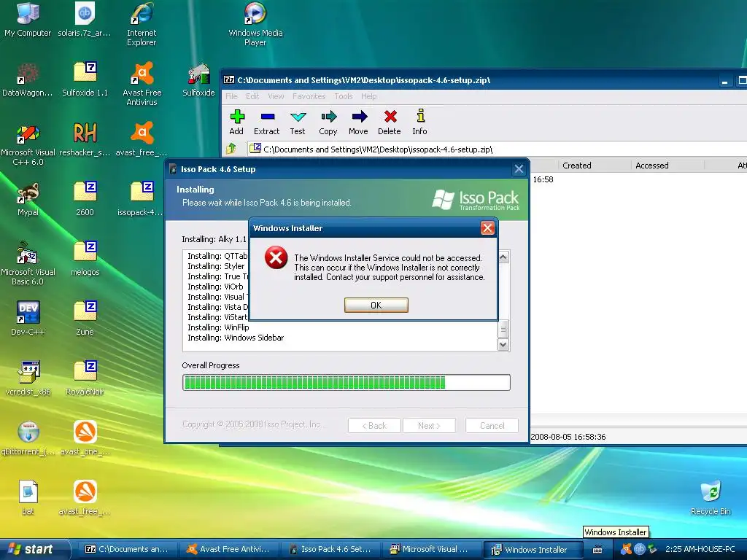747x560 pixels.
Task: Open the Favorites menu in 7-Zip
Action: [x=309, y=96]
